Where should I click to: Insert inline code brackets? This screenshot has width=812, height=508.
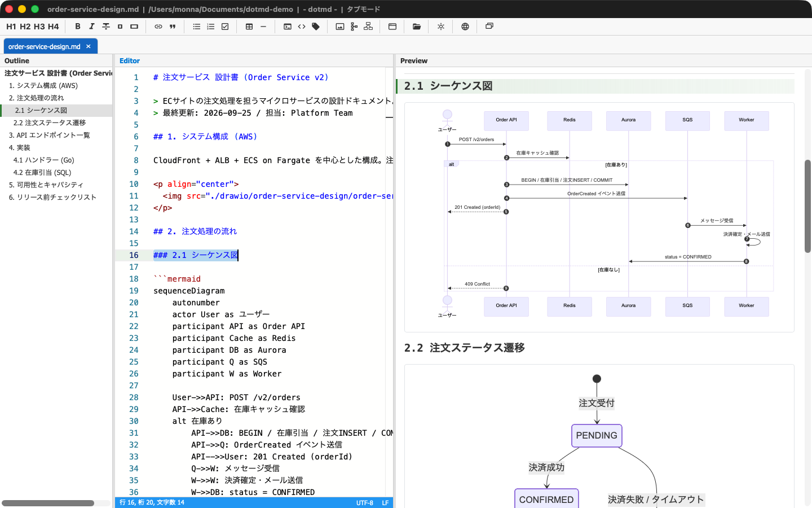pyautogui.click(x=302, y=27)
